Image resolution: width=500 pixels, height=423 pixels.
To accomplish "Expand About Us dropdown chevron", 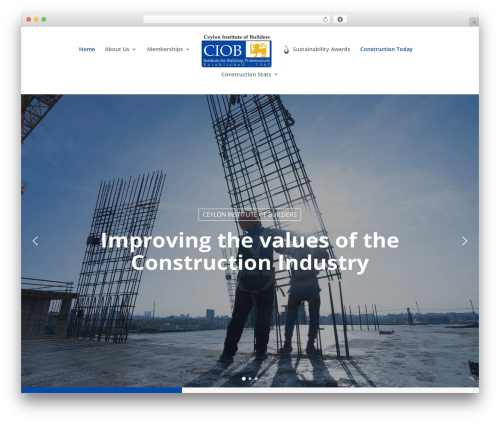I will tap(134, 49).
